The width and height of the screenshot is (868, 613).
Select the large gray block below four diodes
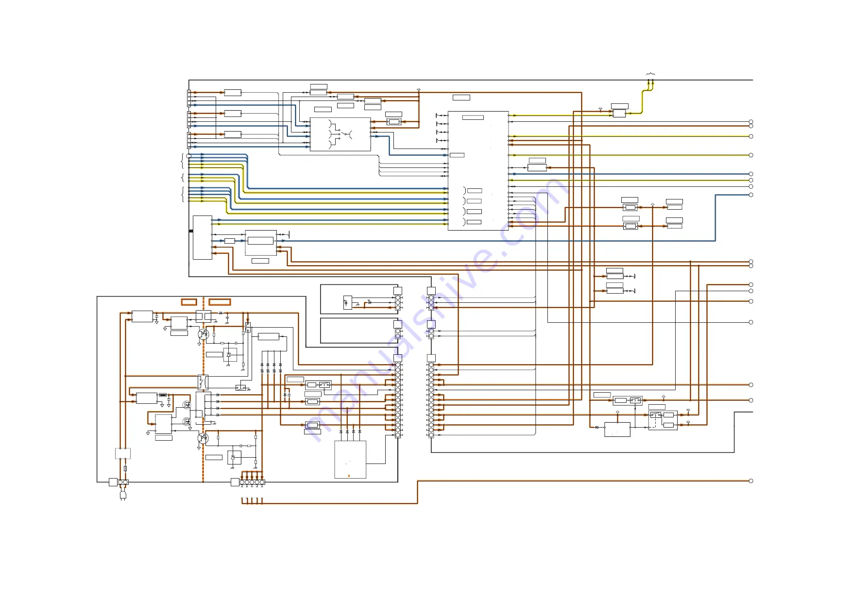(x=350, y=460)
